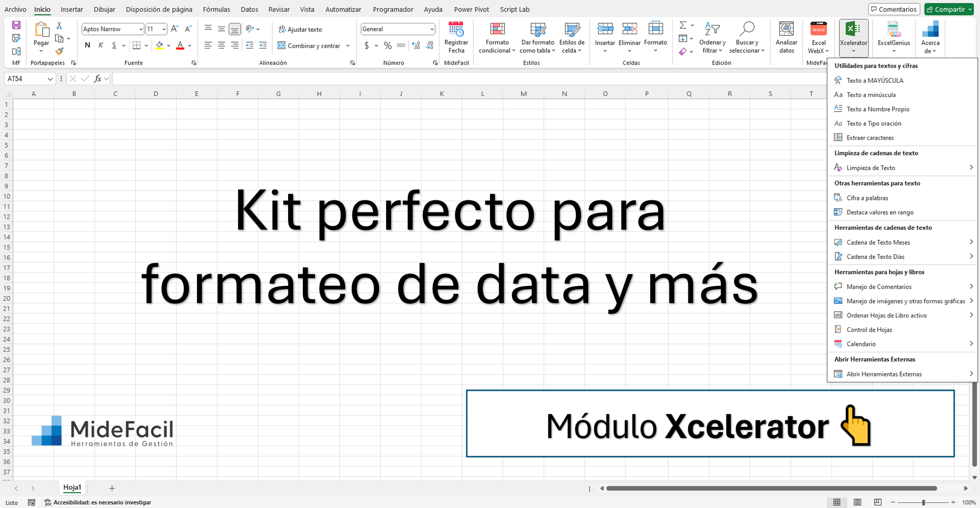This screenshot has height=508, width=980.
Task: Click the zoom slider in status bar
Action: pyautogui.click(x=923, y=502)
